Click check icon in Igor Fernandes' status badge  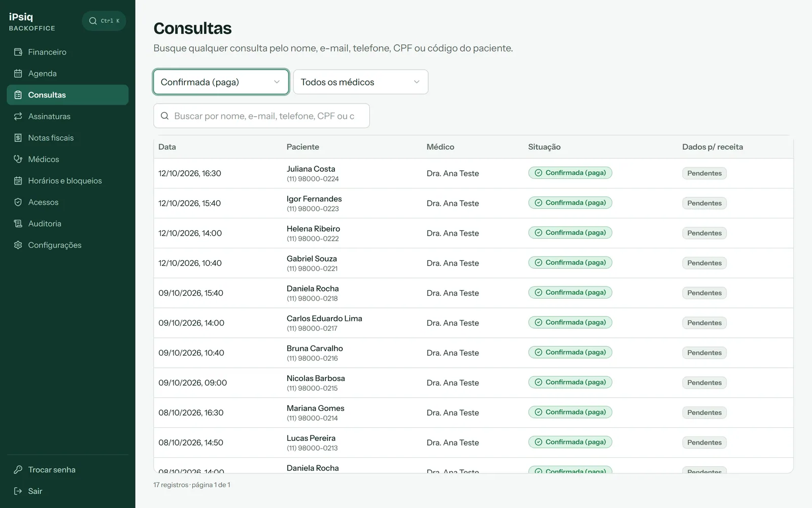538,203
